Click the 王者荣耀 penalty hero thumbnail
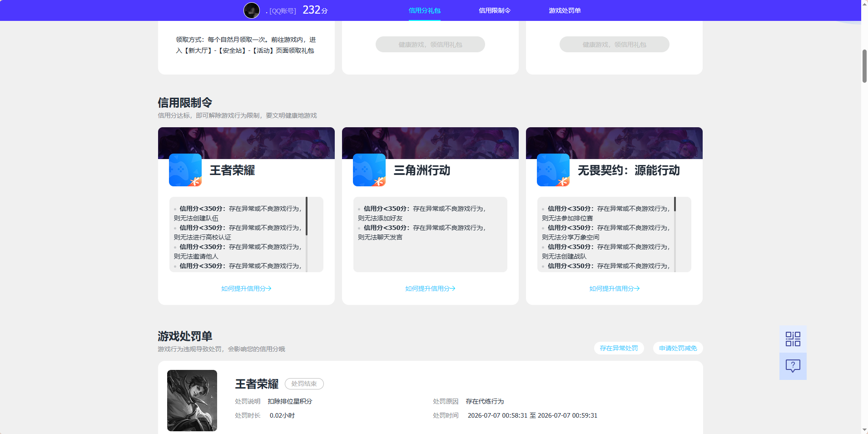 [x=192, y=400]
